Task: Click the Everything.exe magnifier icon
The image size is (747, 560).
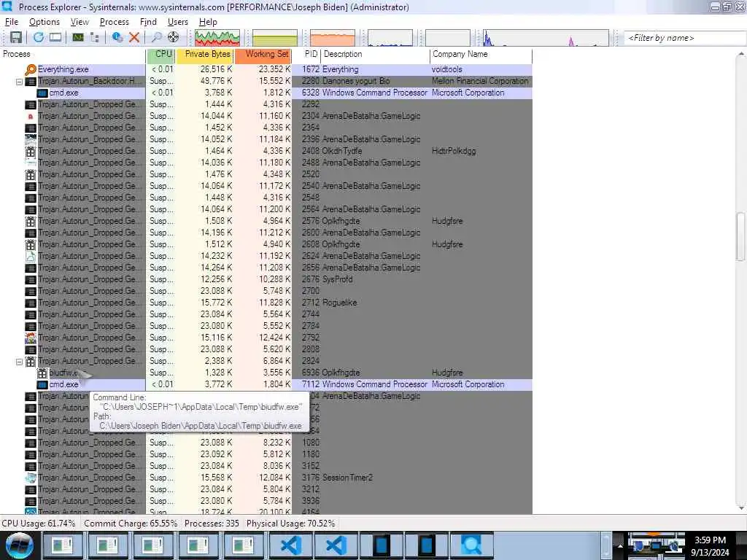Action: click(x=31, y=69)
